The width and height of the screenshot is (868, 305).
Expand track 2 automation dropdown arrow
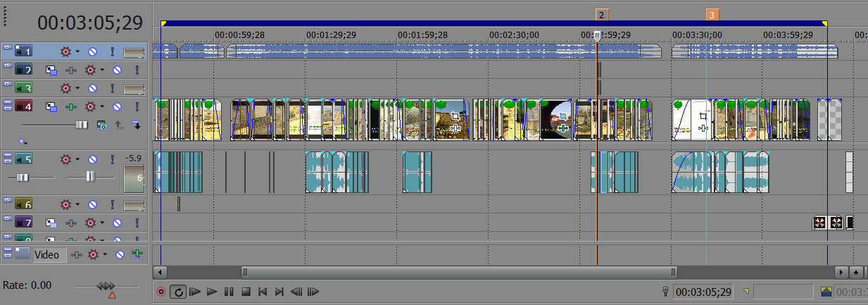[101, 70]
